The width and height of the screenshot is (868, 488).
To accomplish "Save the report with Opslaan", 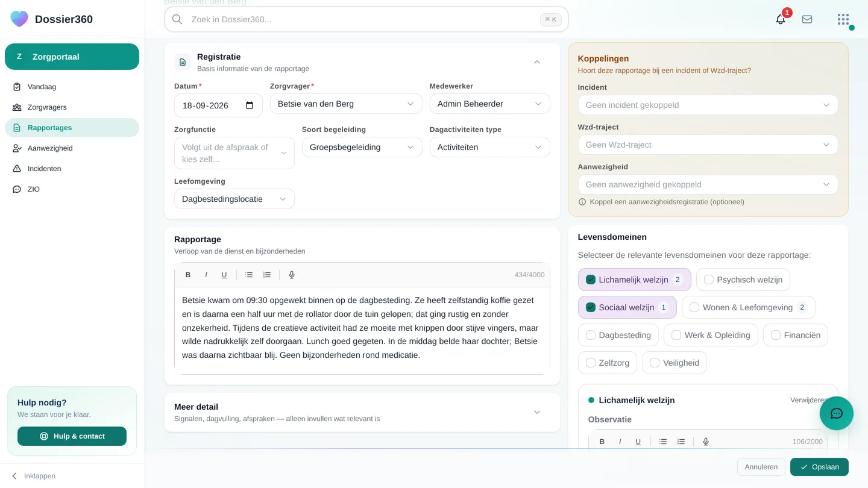I will (x=819, y=467).
